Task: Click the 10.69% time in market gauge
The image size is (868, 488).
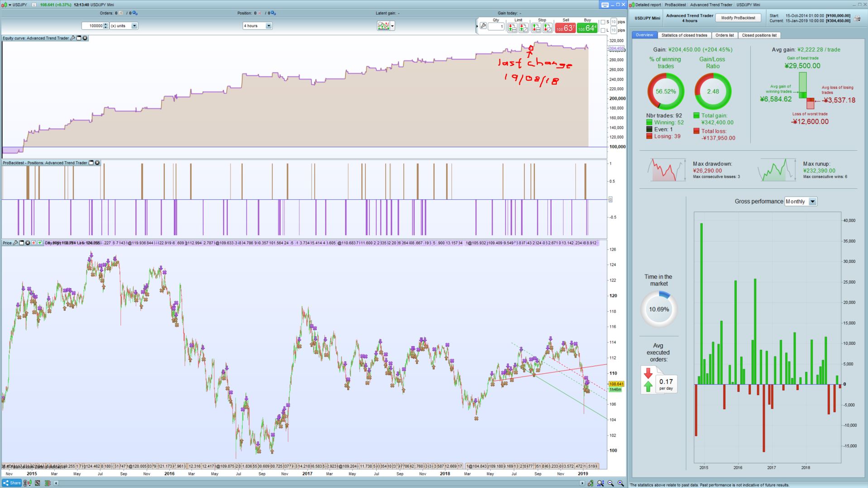Action: [659, 309]
